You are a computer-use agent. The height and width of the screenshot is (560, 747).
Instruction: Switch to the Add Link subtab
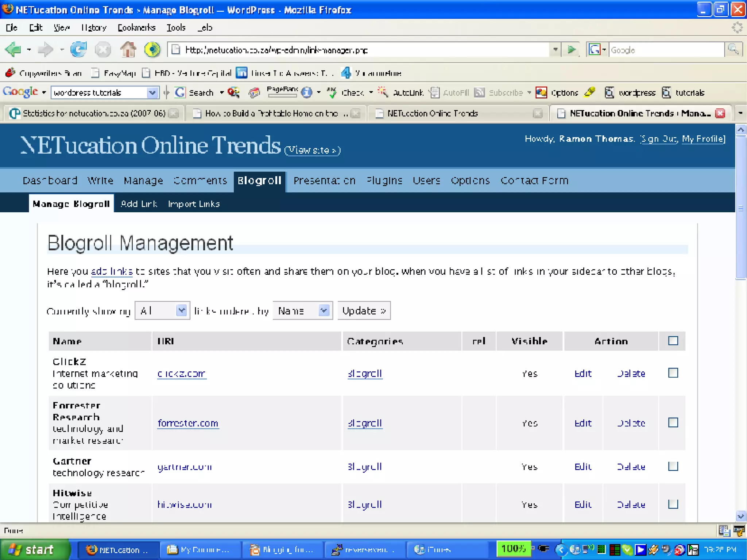point(139,204)
